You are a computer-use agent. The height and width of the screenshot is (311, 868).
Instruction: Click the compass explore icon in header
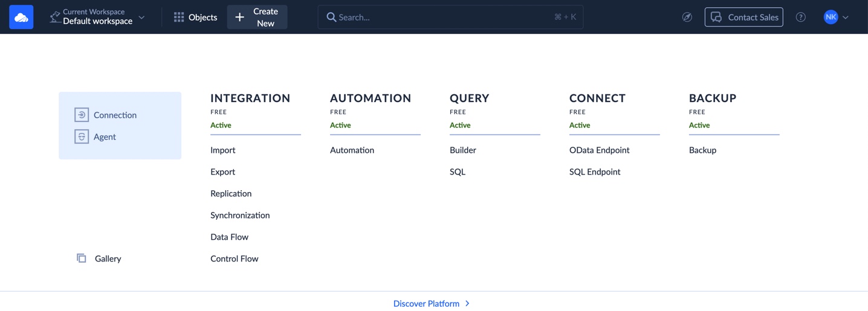[687, 17]
